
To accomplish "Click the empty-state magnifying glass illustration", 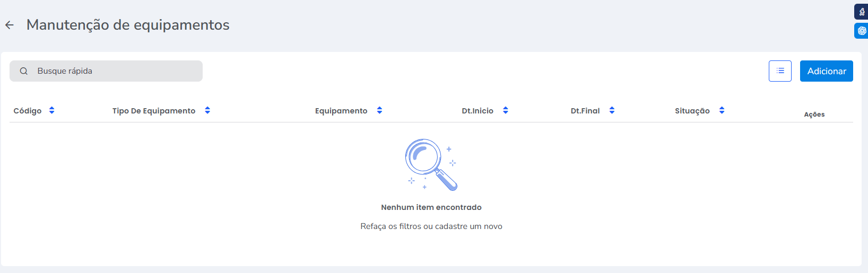I will (x=430, y=164).
